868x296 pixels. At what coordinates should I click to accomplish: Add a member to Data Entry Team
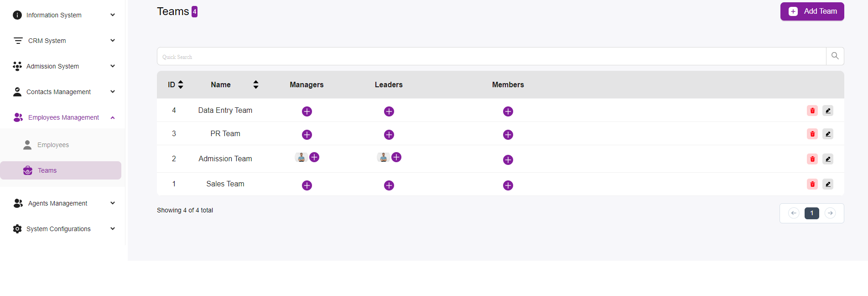[508, 111]
